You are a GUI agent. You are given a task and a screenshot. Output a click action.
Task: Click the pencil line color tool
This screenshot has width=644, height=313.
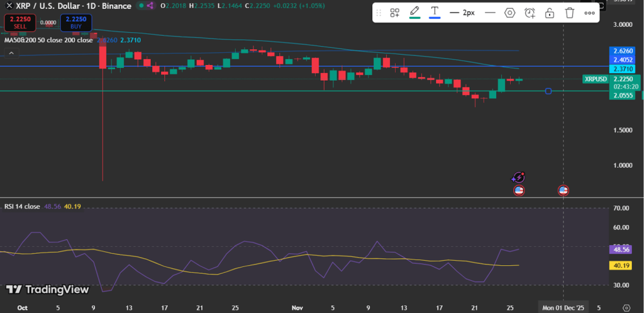(x=414, y=13)
